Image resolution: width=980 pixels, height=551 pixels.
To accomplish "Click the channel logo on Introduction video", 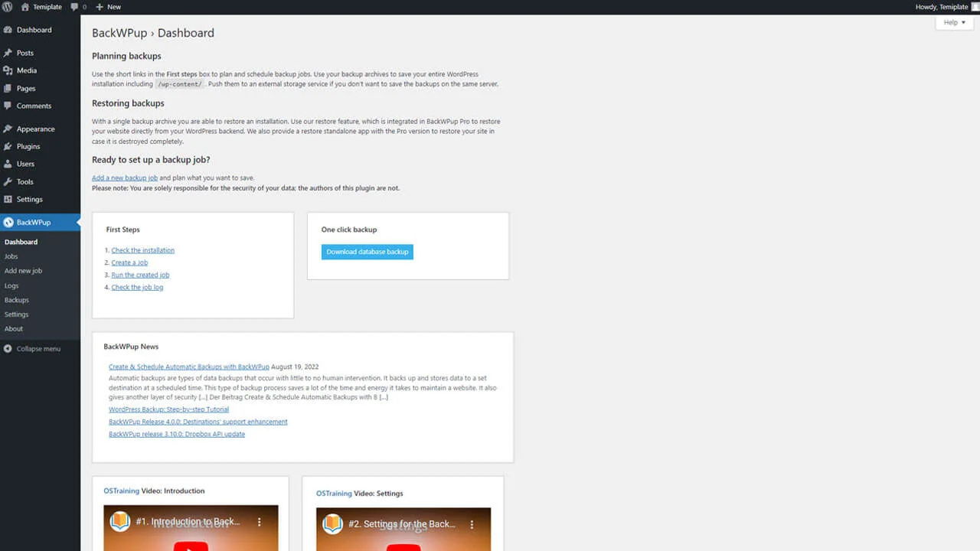I will [x=119, y=522].
